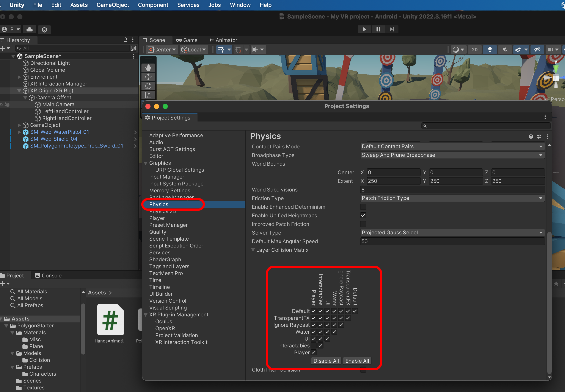
Task: Enable Enhanced Determinism checkbox
Action: coord(363,207)
